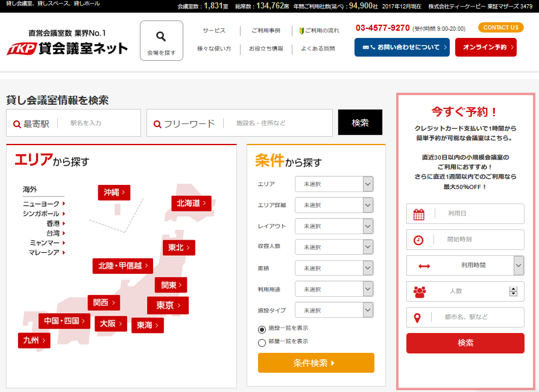Click the people icon for 人数

(x=420, y=292)
